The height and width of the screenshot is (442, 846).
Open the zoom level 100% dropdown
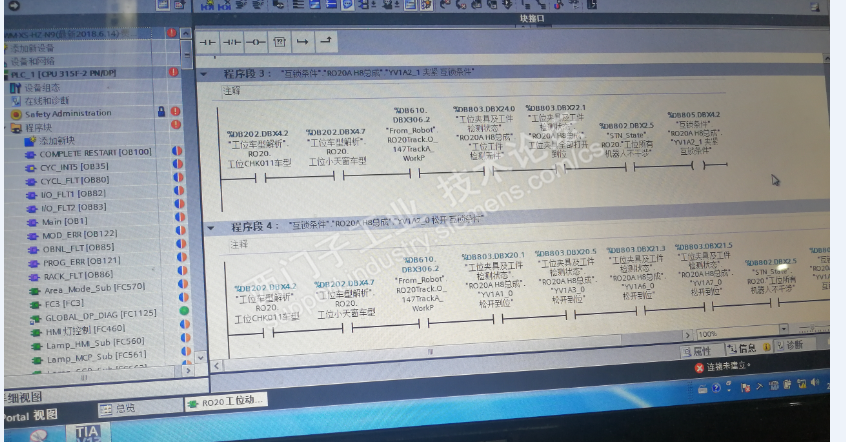783,329
